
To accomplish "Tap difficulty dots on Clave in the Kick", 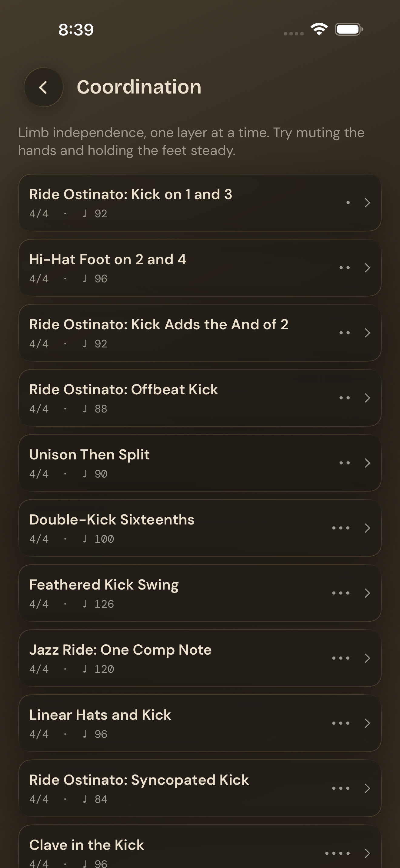I will click(x=337, y=853).
